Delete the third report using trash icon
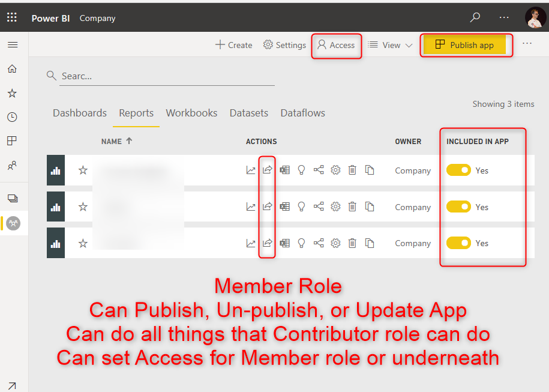Viewport: 549px width, 392px height. click(353, 243)
